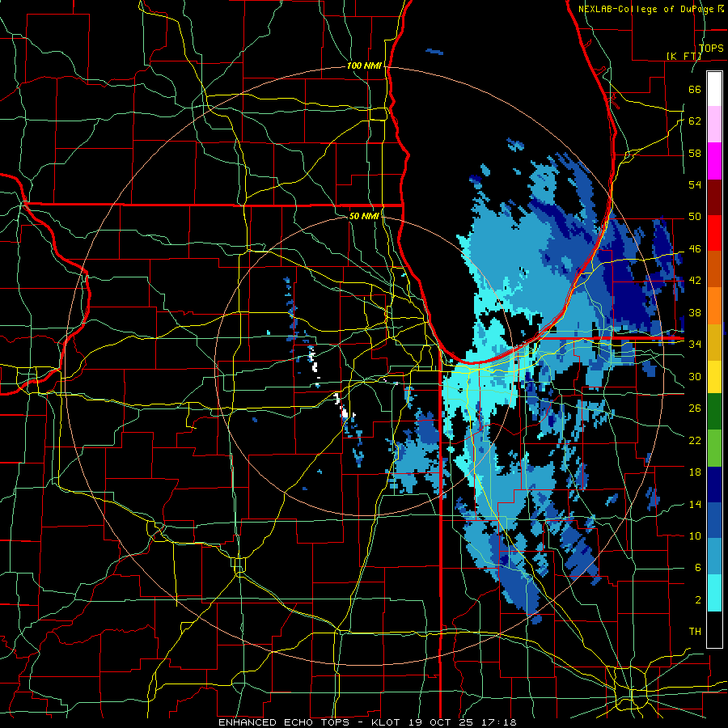This screenshot has width=728, height=728.
Task: Click the '17:18' time stamp
Action: pos(501,722)
